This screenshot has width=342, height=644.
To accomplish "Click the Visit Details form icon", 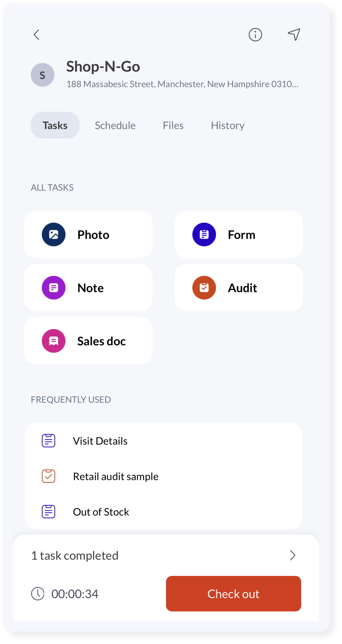I will (x=48, y=441).
